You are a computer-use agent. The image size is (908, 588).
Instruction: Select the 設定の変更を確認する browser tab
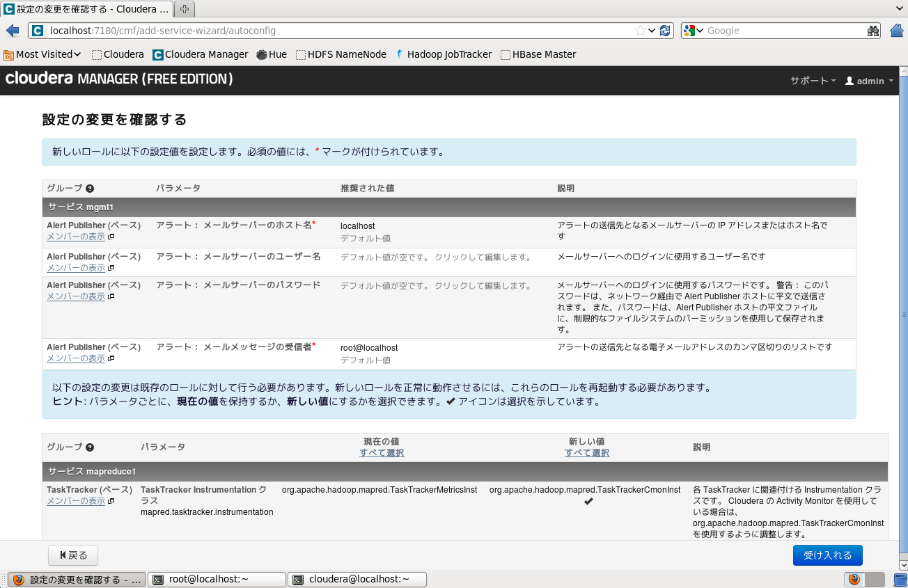(x=86, y=9)
